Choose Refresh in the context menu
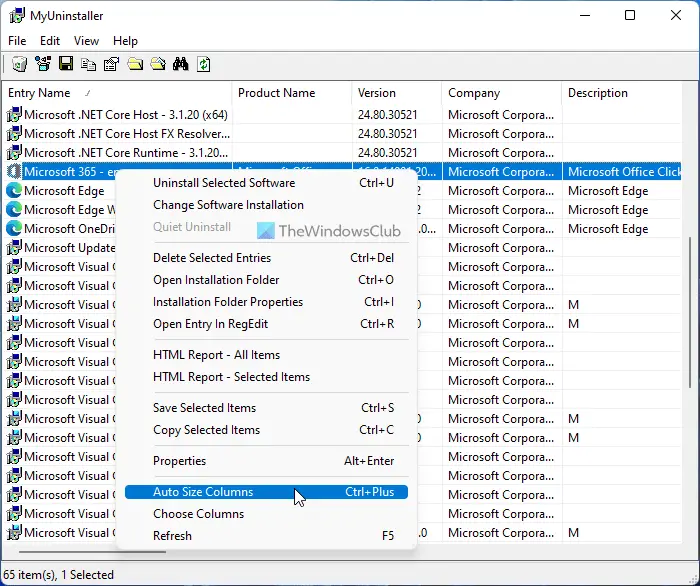The image size is (700, 586). (x=267, y=536)
